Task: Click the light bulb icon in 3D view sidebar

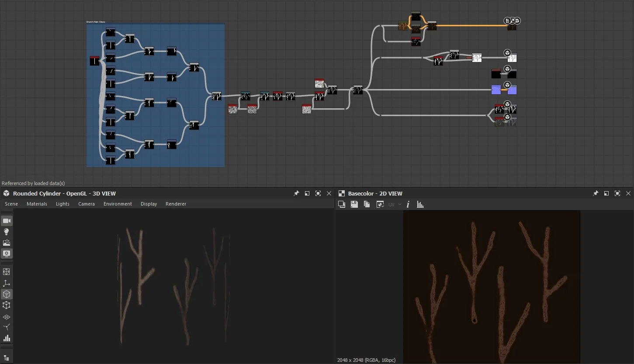Action: [x=7, y=232]
